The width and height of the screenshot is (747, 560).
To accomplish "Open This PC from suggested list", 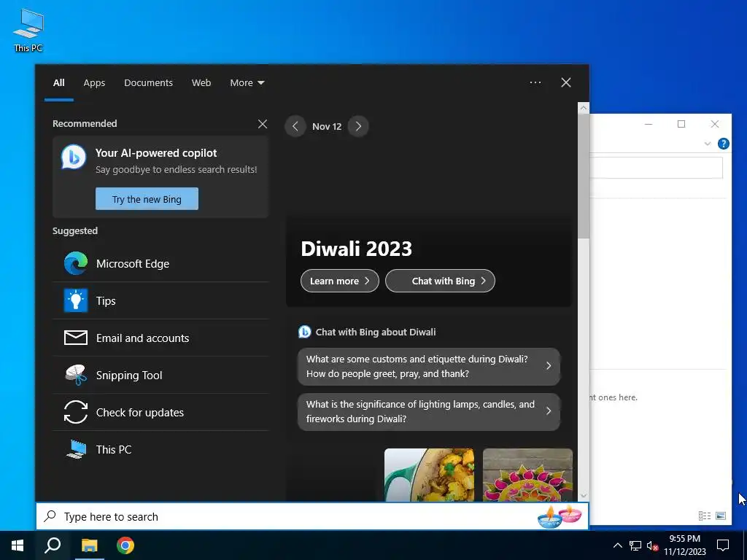I will 160,449.
